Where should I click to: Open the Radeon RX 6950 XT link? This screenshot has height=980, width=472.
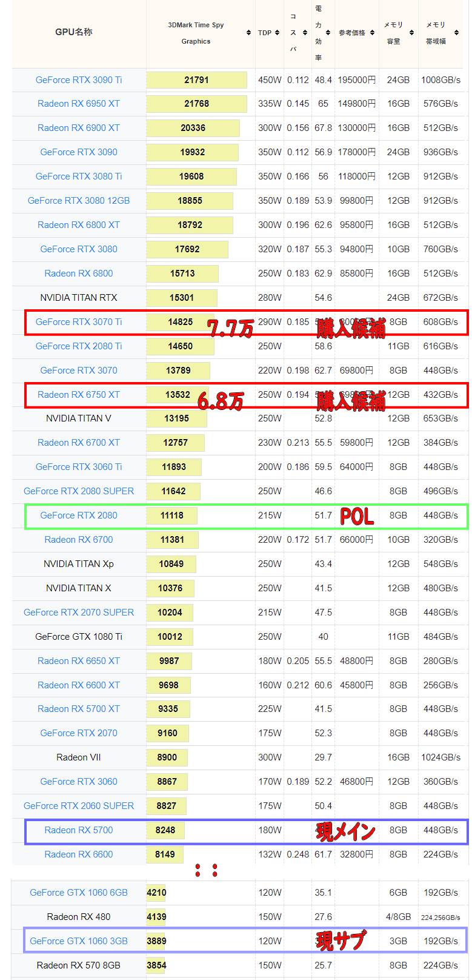79,104
